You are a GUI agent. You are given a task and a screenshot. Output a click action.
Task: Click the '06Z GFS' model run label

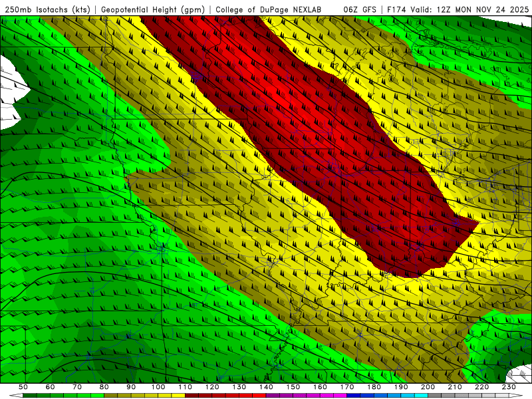(x=360, y=10)
